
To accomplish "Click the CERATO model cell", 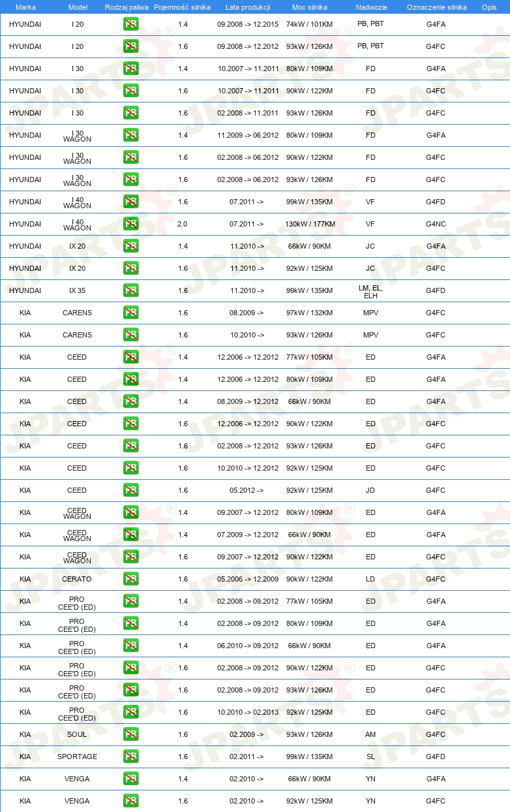I will click(x=77, y=579).
